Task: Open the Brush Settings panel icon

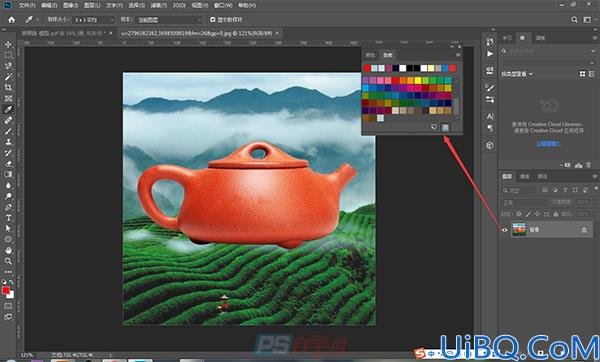Action: (490, 88)
